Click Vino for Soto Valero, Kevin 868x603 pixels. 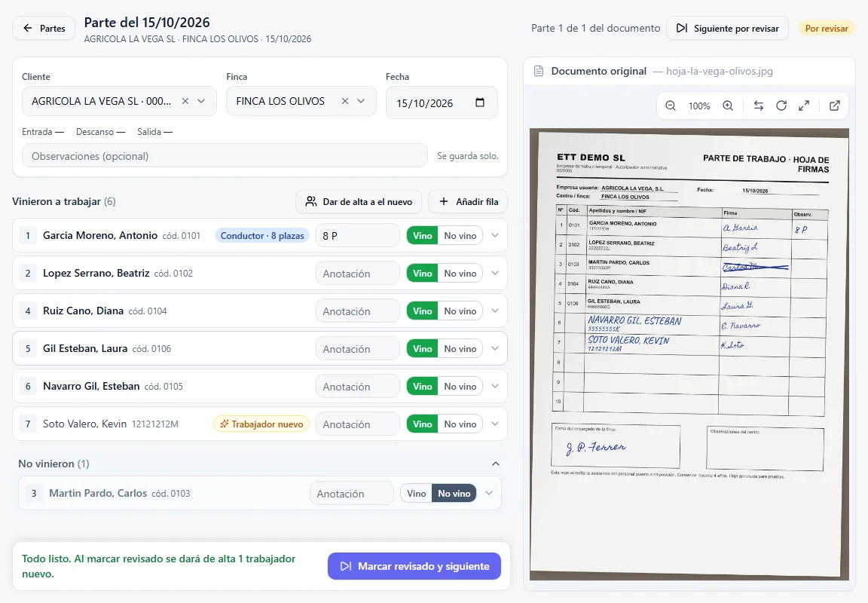tap(423, 424)
